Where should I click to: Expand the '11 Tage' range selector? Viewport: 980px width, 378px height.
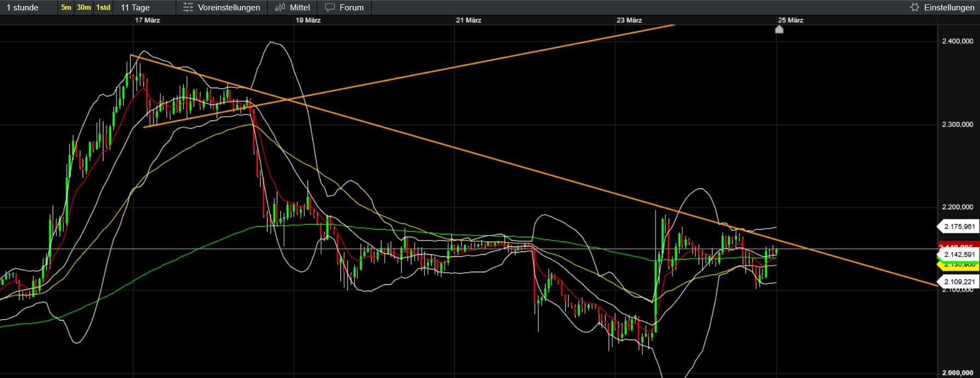coord(135,8)
